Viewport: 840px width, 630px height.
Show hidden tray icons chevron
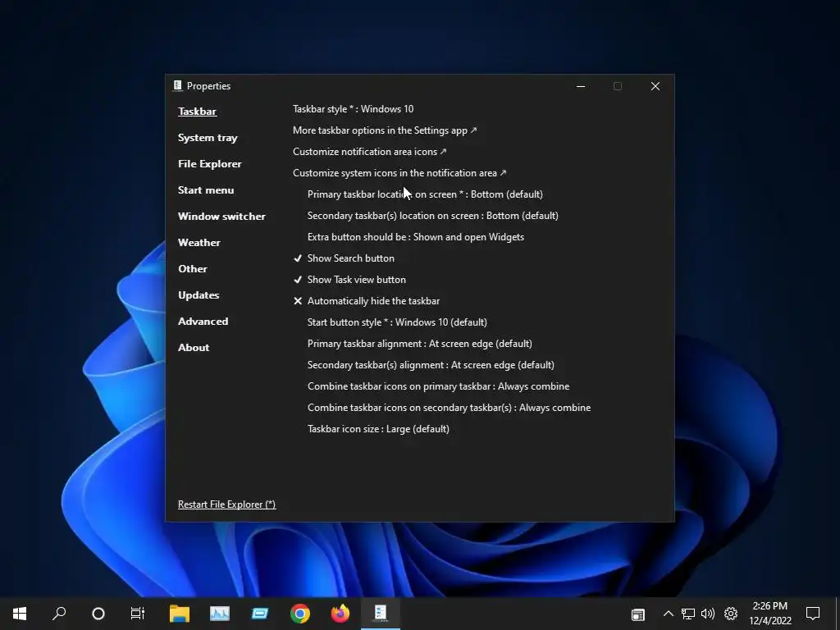coord(668,614)
